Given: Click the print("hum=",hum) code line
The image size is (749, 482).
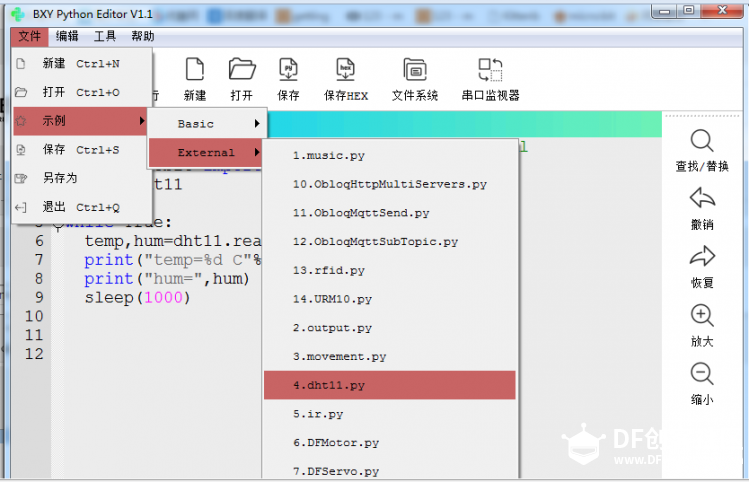Looking at the screenshot, I should tap(167, 278).
